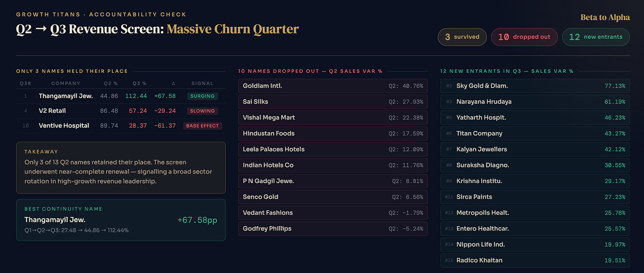Click the BASE EFFECT signal badge

pyautogui.click(x=203, y=126)
